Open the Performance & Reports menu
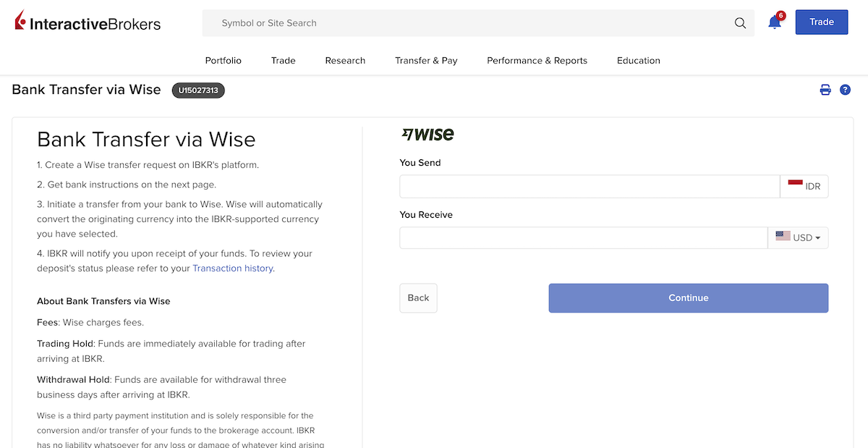The width and height of the screenshot is (868, 448). click(x=537, y=61)
